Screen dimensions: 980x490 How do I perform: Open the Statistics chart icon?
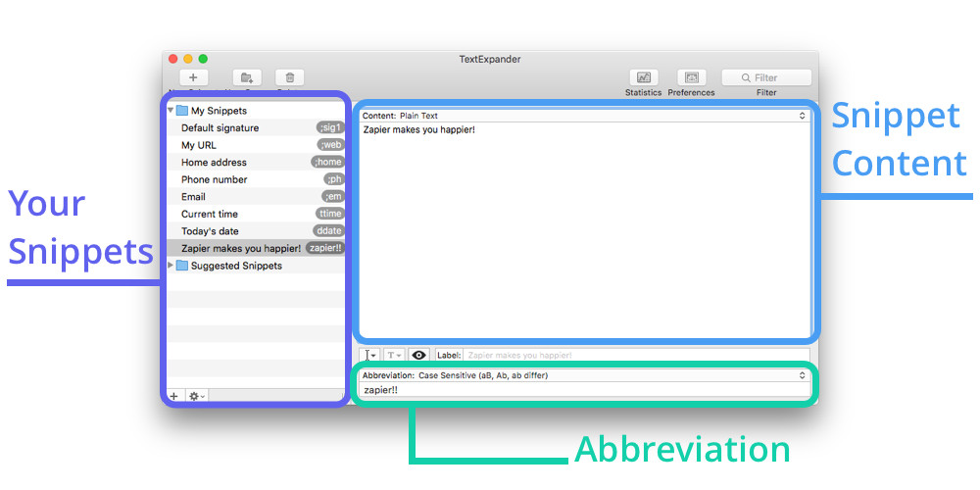643,77
